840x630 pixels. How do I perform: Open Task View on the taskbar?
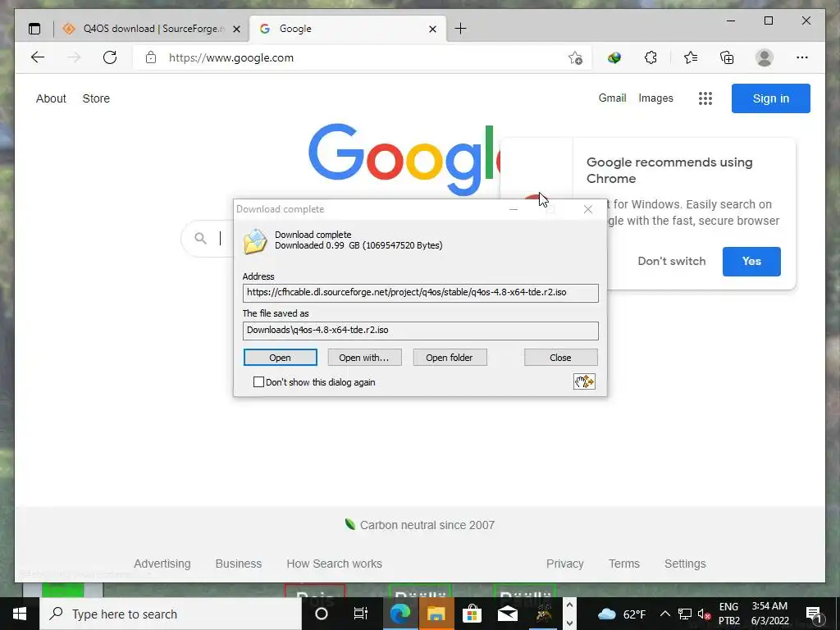(361, 614)
